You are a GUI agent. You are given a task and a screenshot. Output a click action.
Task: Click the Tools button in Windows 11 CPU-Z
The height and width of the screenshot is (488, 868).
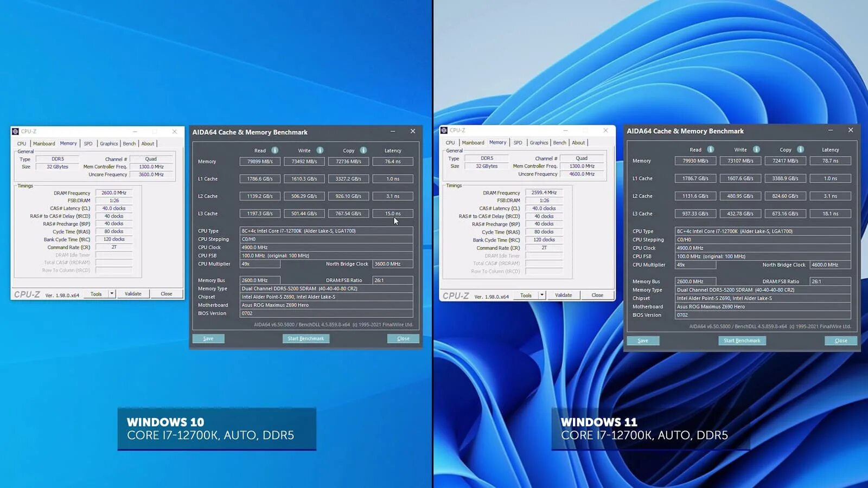[526, 295]
